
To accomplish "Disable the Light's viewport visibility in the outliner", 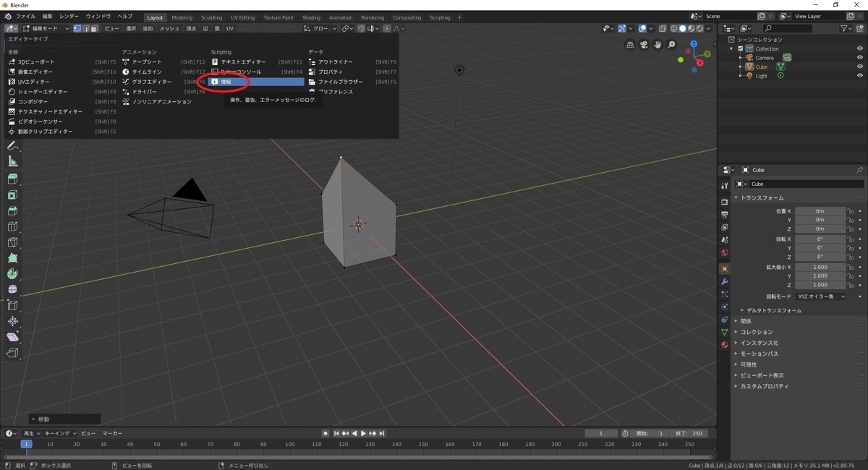I will [x=860, y=75].
